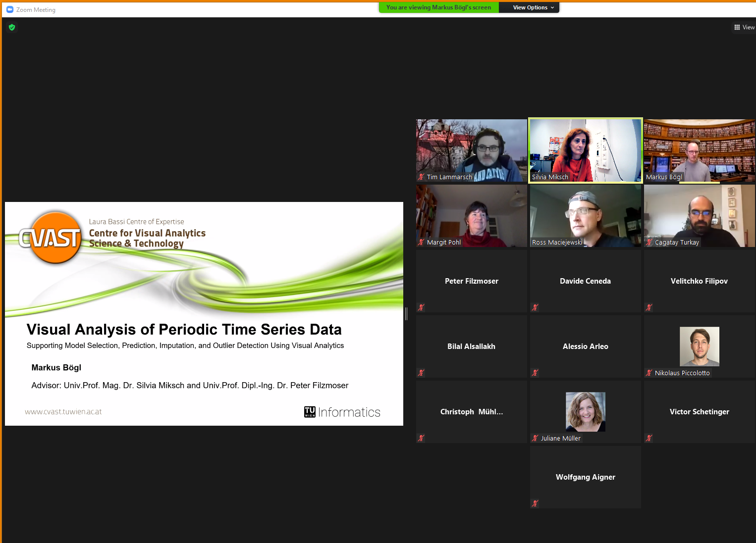Image resolution: width=756 pixels, height=543 pixels.
Task: Select Markus Bögl's video thumbnail
Action: (699, 150)
